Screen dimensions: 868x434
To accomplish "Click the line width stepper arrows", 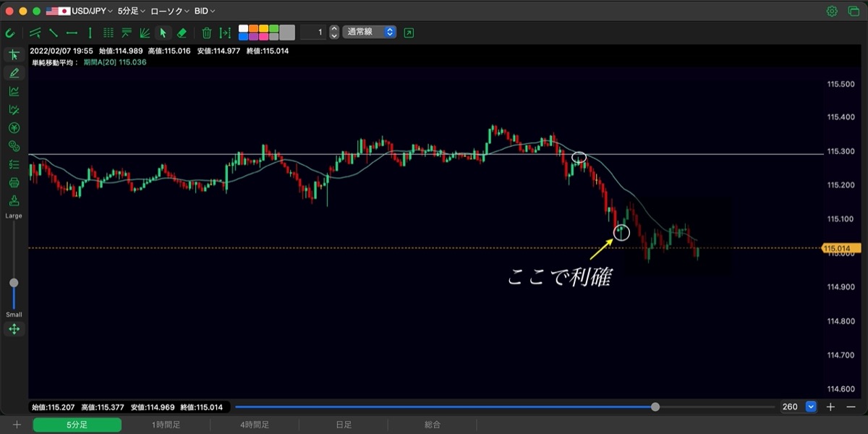I will 334,33.
